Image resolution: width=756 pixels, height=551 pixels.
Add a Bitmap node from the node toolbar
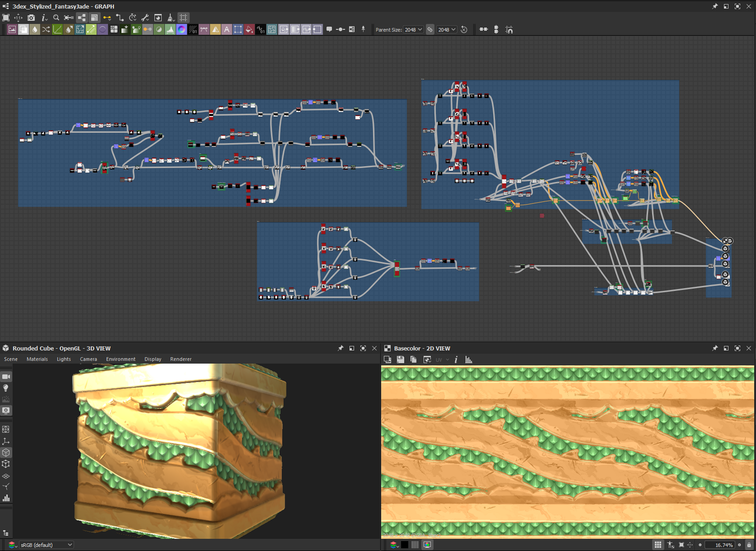[12, 30]
